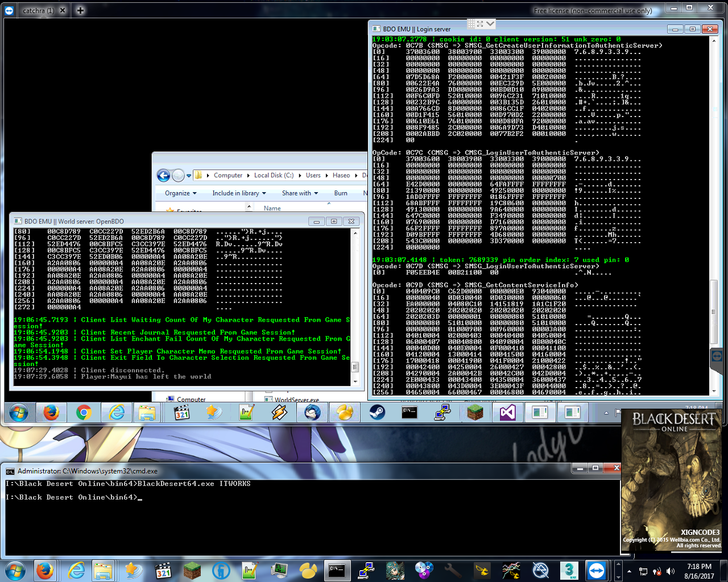Sort by the Name column header

coord(272,208)
